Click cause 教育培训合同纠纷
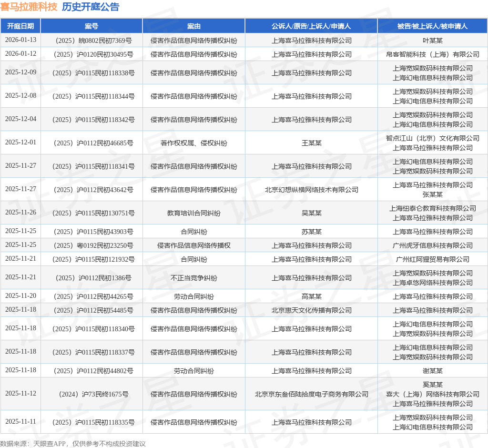 (x=194, y=213)
